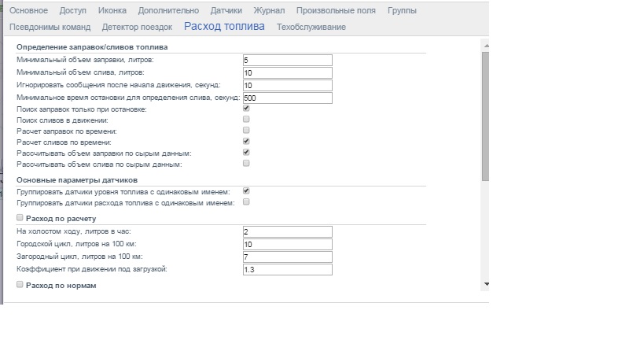Screen dimensions: 644x362
Task: Focus the Минимальное время остановки input field
Action: [x=288, y=98]
